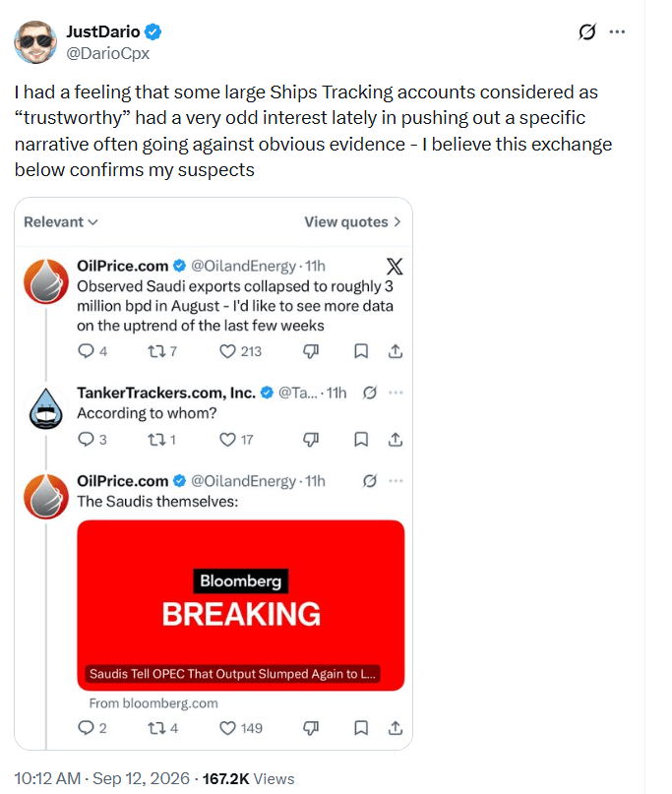Expand the Relevant sort dropdown

pyautogui.click(x=61, y=221)
